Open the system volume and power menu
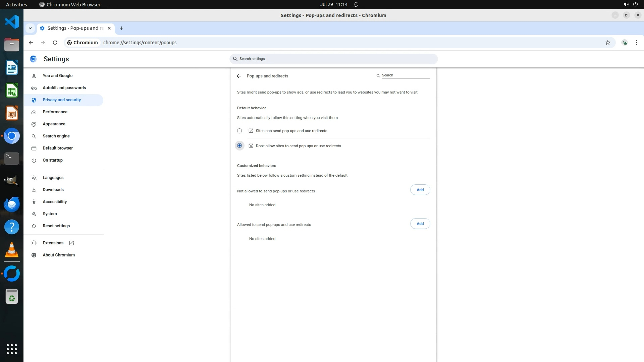 [630, 4]
